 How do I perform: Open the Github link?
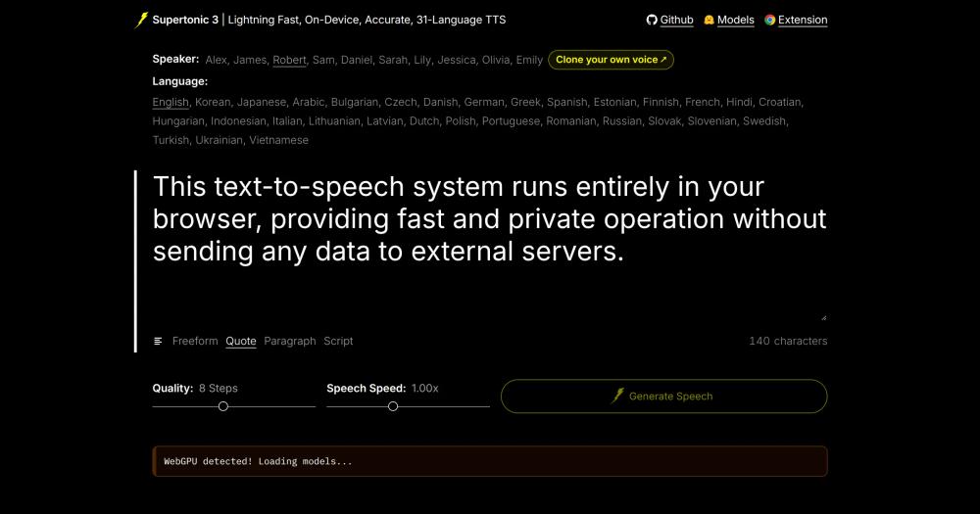(677, 20)
